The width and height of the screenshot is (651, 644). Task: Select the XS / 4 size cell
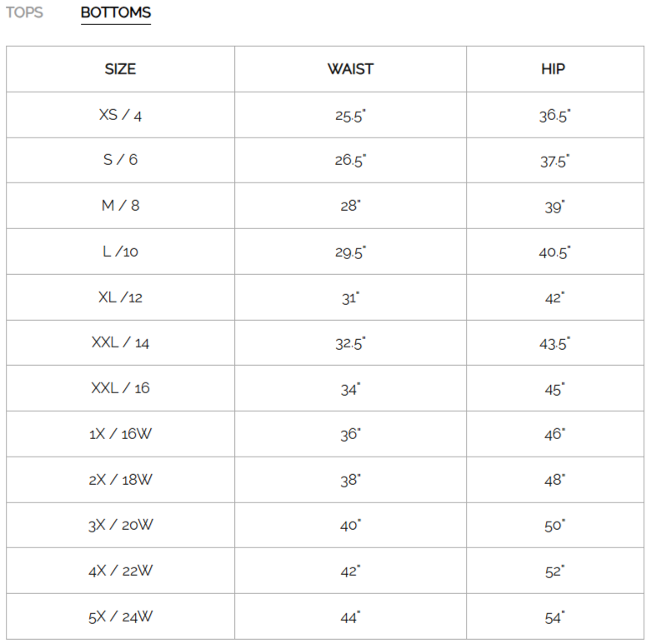click(120, 115)
